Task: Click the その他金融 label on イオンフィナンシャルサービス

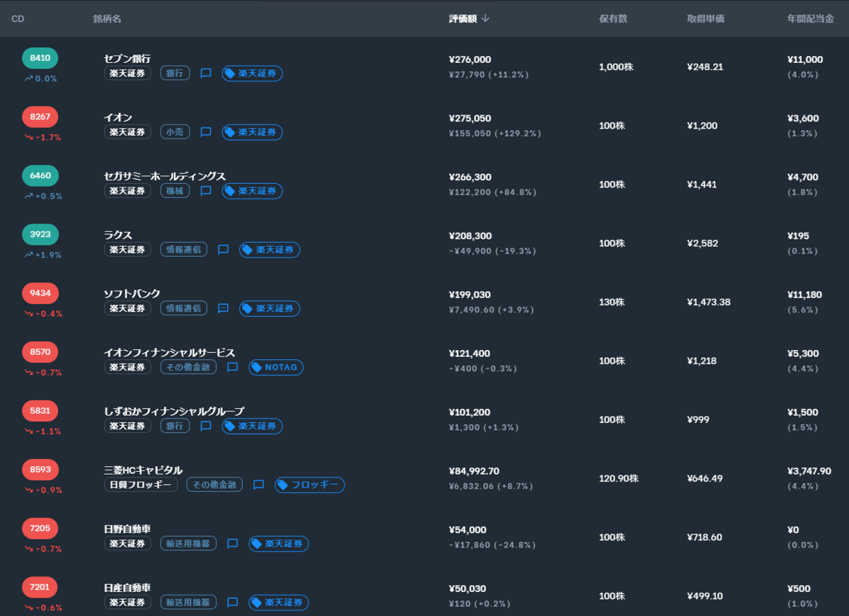Action: coord(188,367)
